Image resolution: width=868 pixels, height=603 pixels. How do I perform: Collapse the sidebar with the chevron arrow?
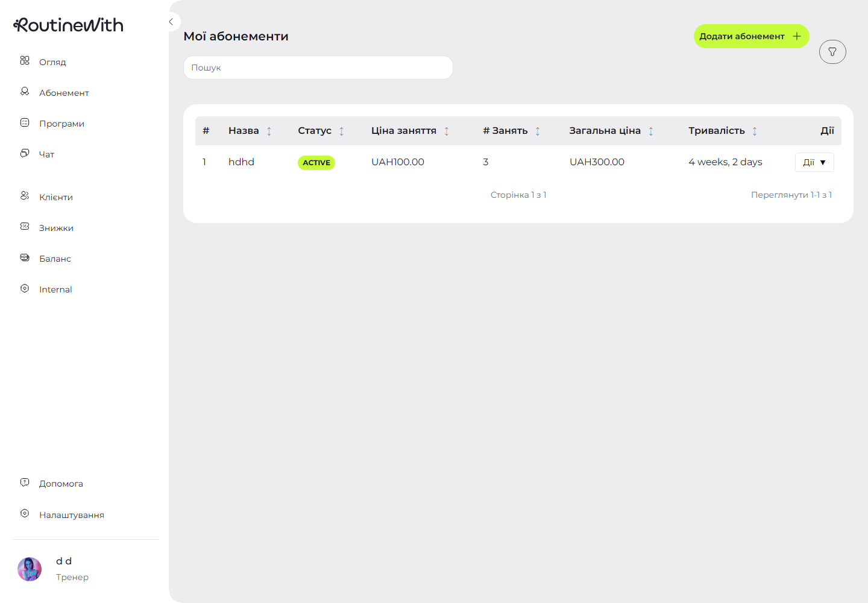pos(172,21)
